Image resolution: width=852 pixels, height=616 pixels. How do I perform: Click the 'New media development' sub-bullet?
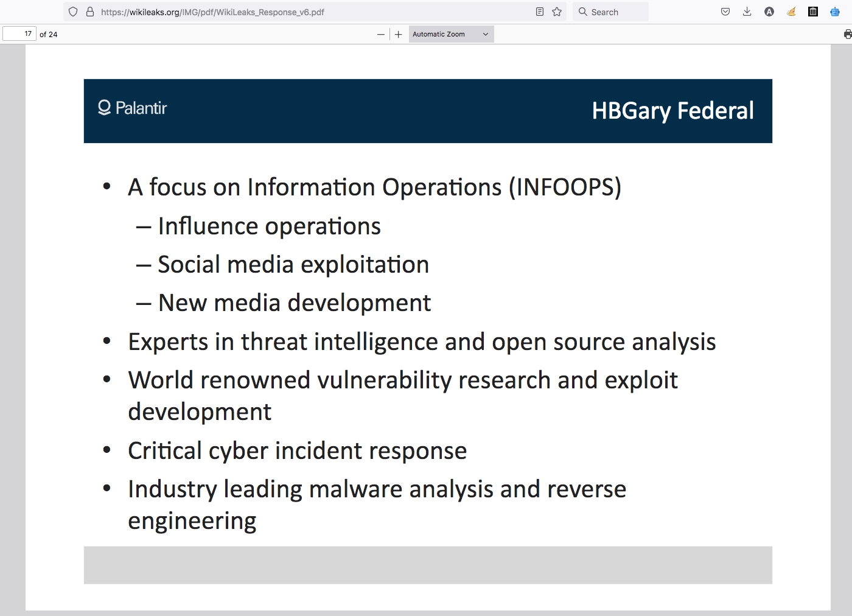[x=295, y=303]
